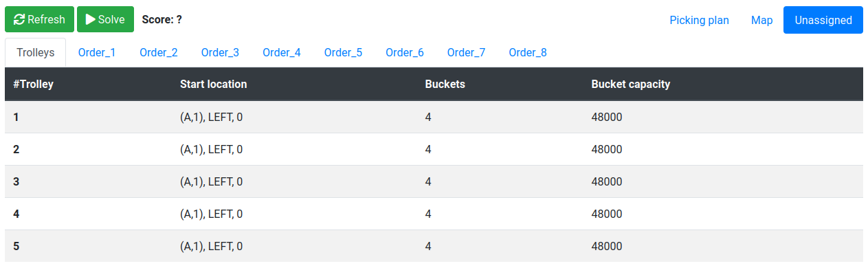Switch to the Order_3 tab
Screen dimensions: 868x268
click(220, 52)
